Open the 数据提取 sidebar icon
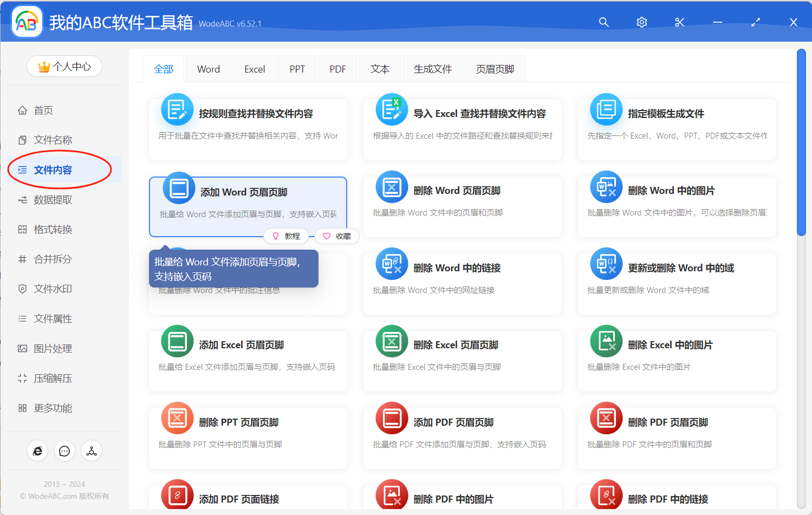Viewport: 812px width, 515px height. tap(22, 199)
